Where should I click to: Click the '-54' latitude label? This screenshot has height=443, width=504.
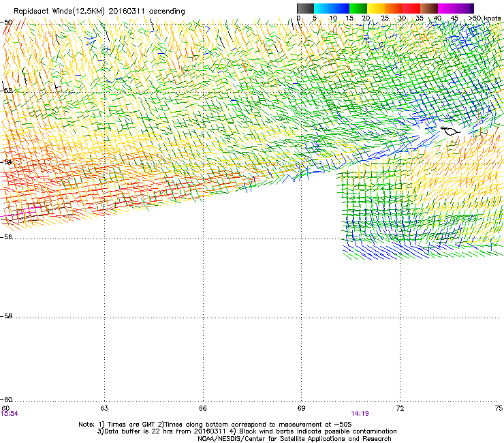pos(6,162)
